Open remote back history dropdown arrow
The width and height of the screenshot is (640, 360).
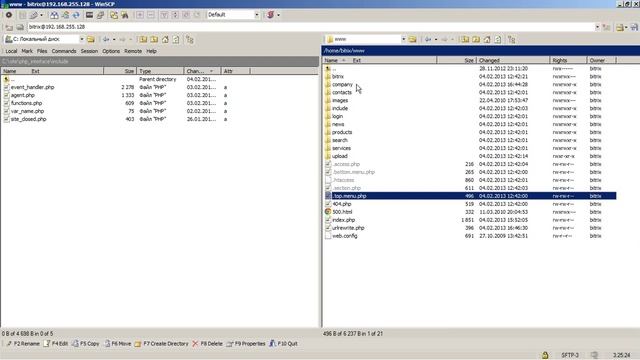436,39
